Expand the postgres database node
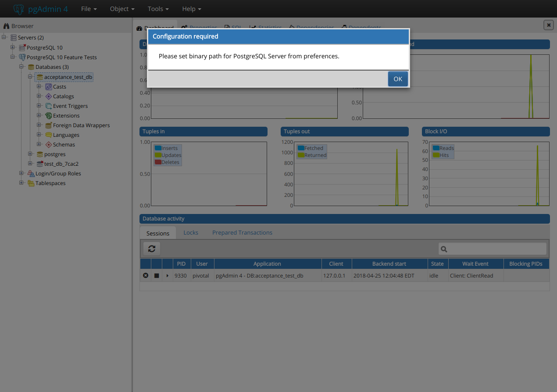The image size is (557, 392). click(30, 154)
